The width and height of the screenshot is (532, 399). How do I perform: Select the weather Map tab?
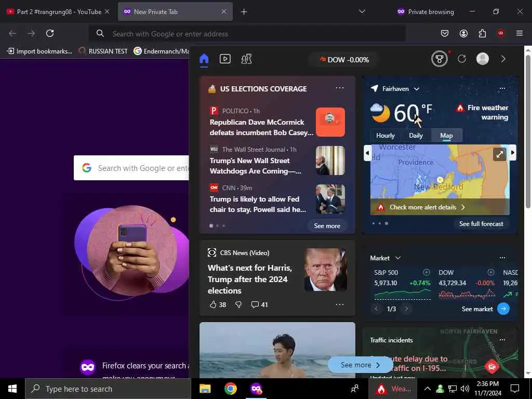[x=446, y=136]
